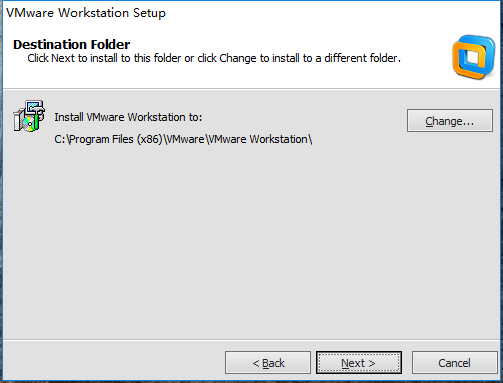Select the 'Install VMware Workstation to:' label
This screenshot has width=503, height=383.
[128, 117]
